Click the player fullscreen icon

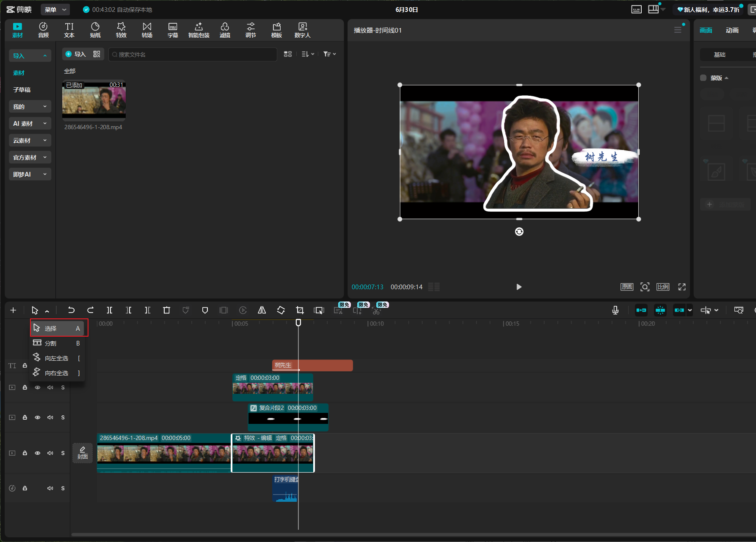[682, 287]
